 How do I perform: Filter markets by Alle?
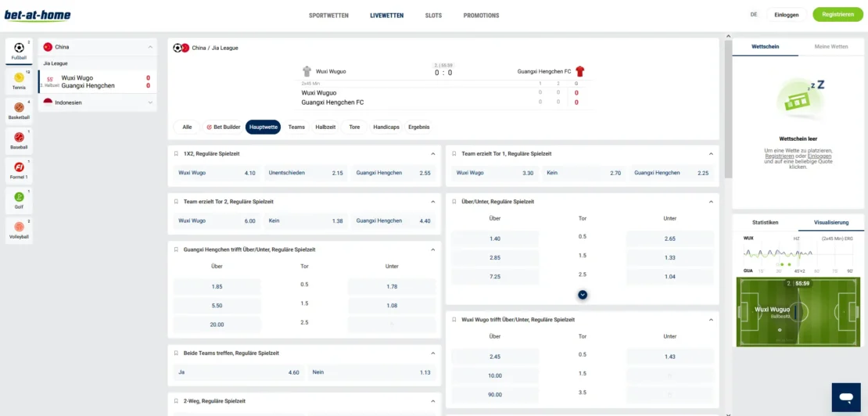(187, 127)
